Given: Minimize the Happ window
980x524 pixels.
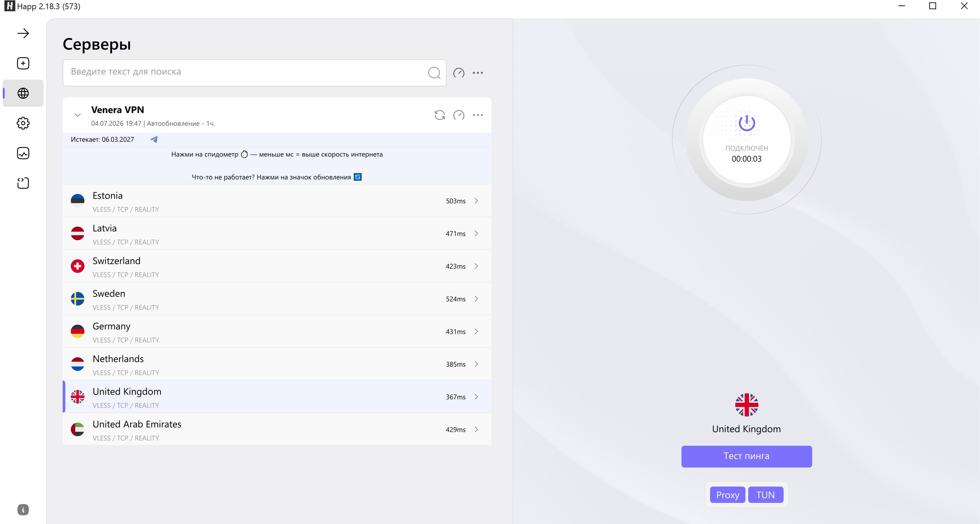Looking at the screenshot, I should click(902, 6).
